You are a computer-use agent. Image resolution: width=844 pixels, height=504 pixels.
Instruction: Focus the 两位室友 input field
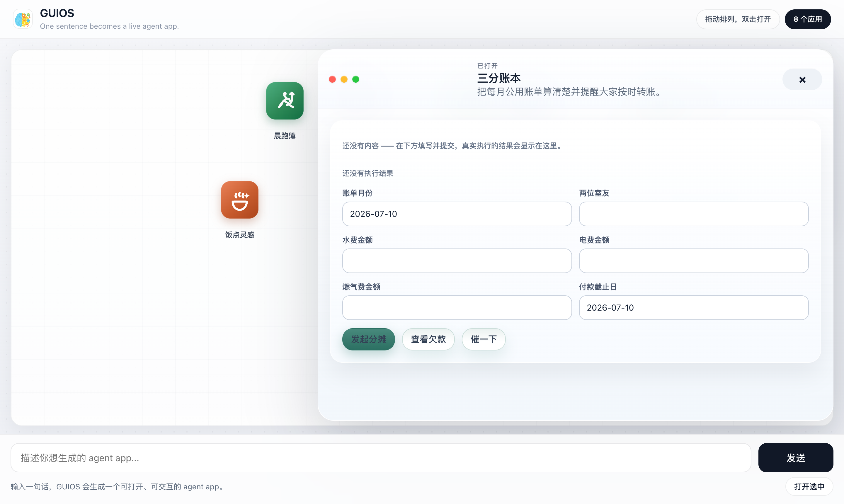(694, 214)
